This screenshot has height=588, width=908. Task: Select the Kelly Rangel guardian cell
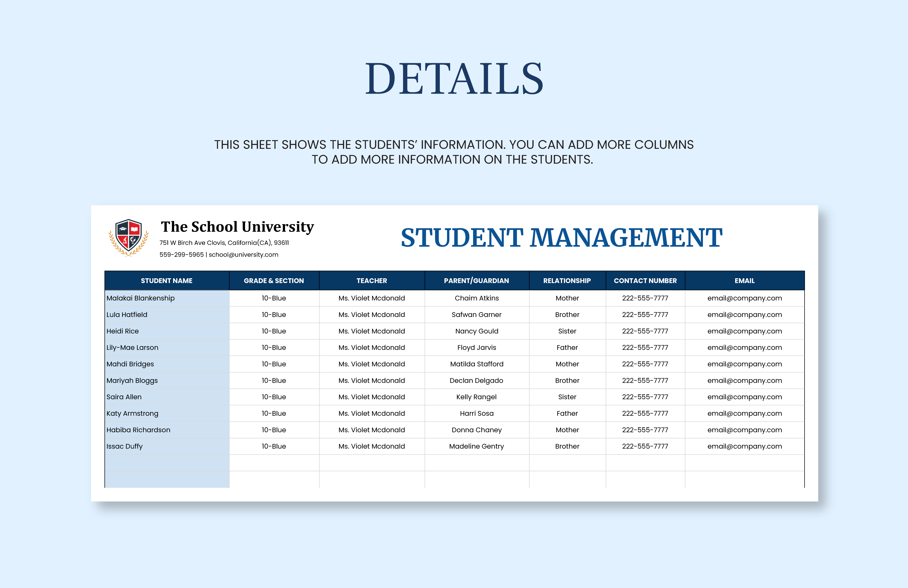[476, 397]
